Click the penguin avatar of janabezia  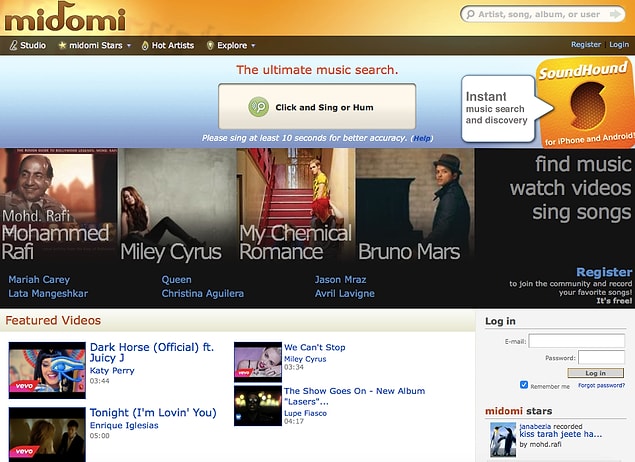pyautogui.click(x=503, y=440)
